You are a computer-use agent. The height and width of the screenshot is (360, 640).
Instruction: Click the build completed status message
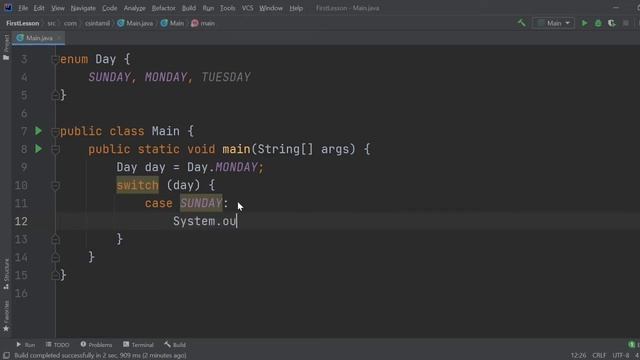click(100, 356)
